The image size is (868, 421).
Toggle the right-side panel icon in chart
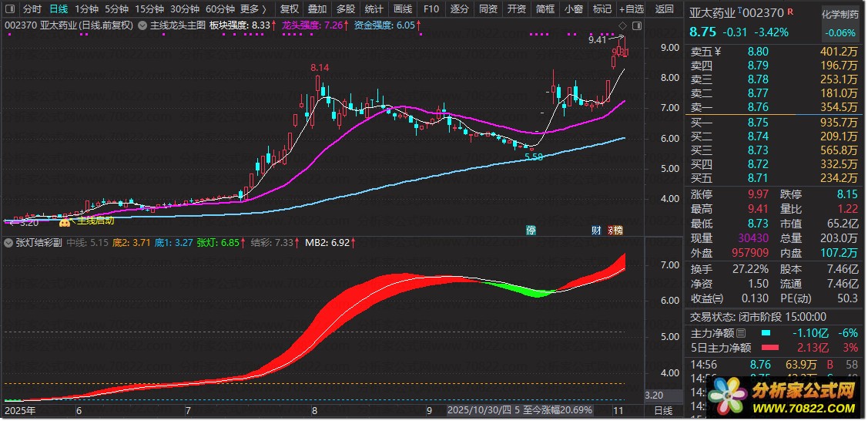(x=637, y=25)
